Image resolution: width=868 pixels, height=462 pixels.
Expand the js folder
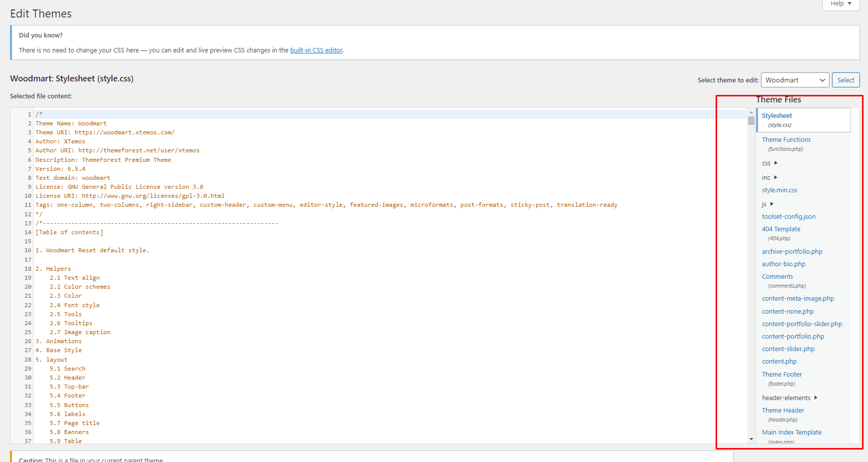click(768, 204)
